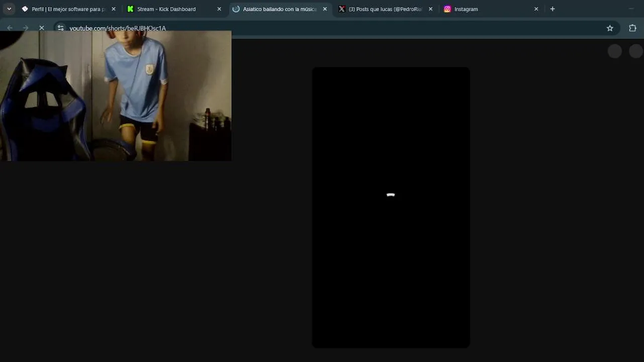Minimize the browser window

[x=631, y=9]
